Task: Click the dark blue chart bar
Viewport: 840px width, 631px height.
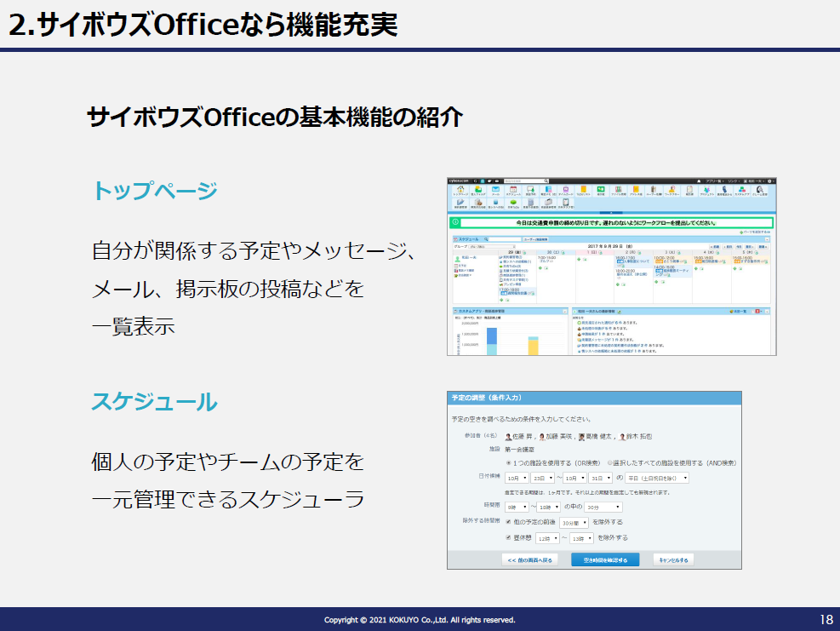Action: (x=491, y=336)
